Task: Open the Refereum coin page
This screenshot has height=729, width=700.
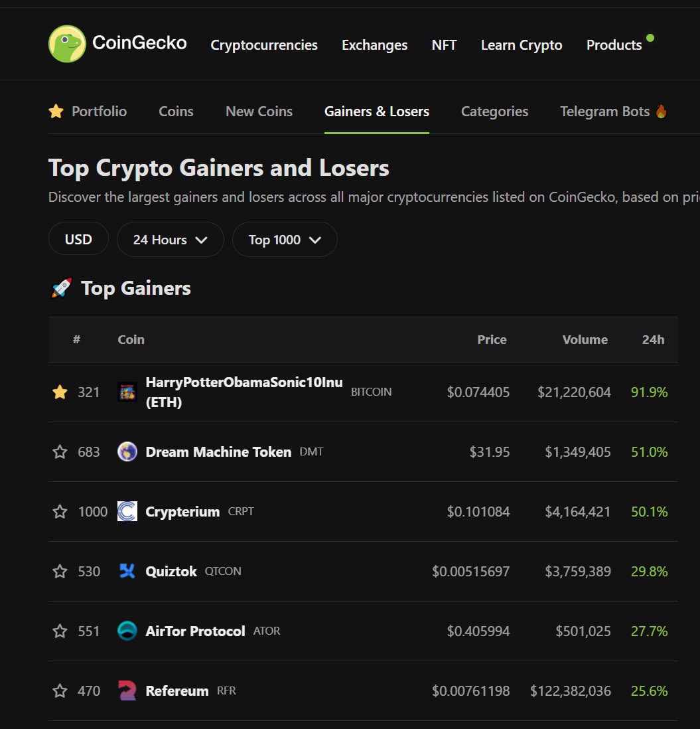Action: click(177, 690)
